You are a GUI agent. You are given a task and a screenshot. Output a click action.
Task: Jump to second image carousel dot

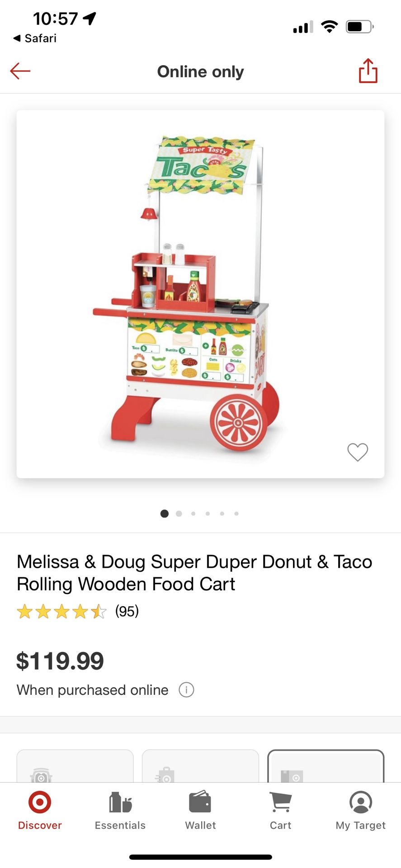(179, 514)
